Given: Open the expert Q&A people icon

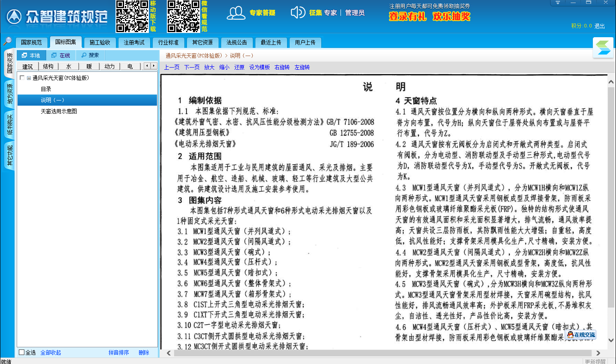Looking at the screenshot, I should tap(236, 13).
